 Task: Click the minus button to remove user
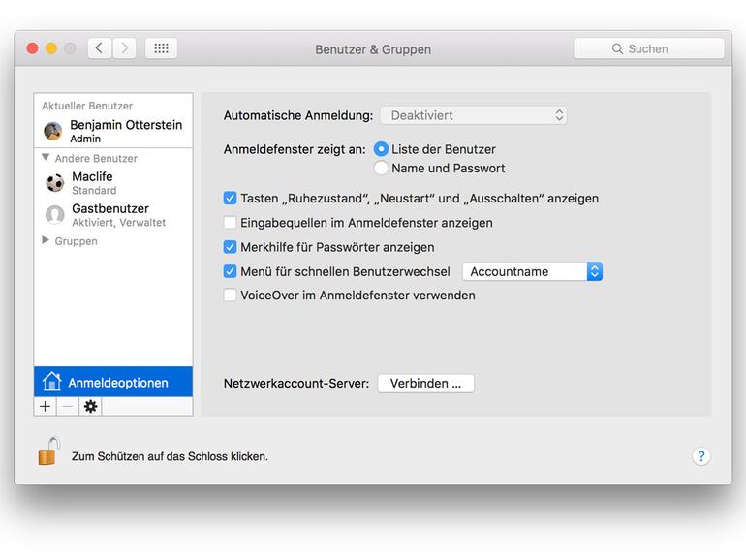click(67, 407)
